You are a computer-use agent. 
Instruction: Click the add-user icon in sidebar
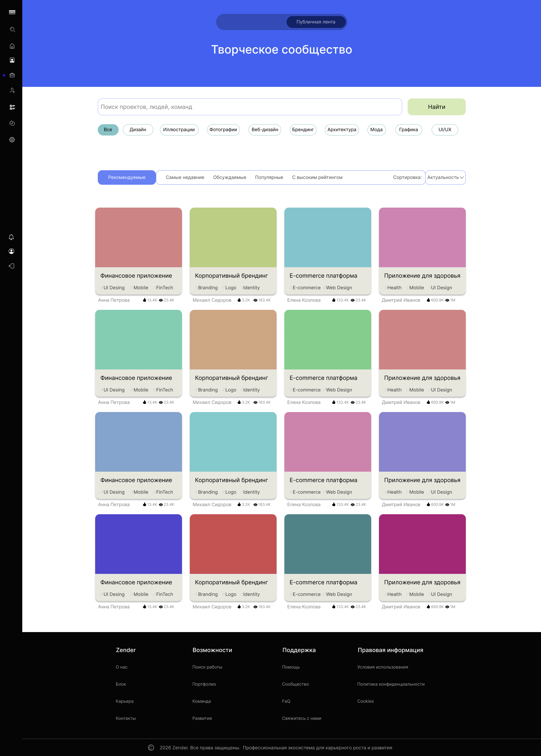point(12,90)
